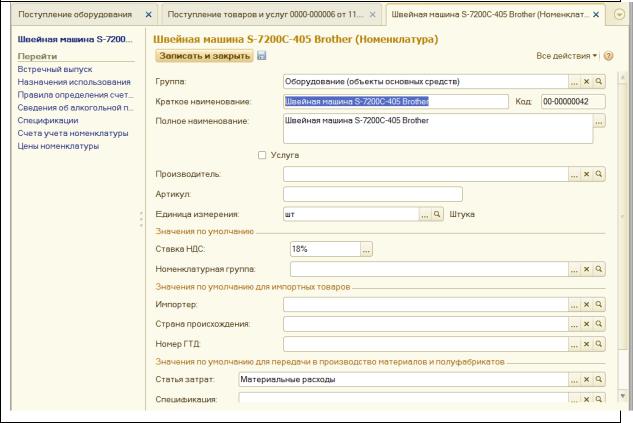Open lookup for Статья затрат
The height and width of the screenshot is (423, 633).
point(599,379)
